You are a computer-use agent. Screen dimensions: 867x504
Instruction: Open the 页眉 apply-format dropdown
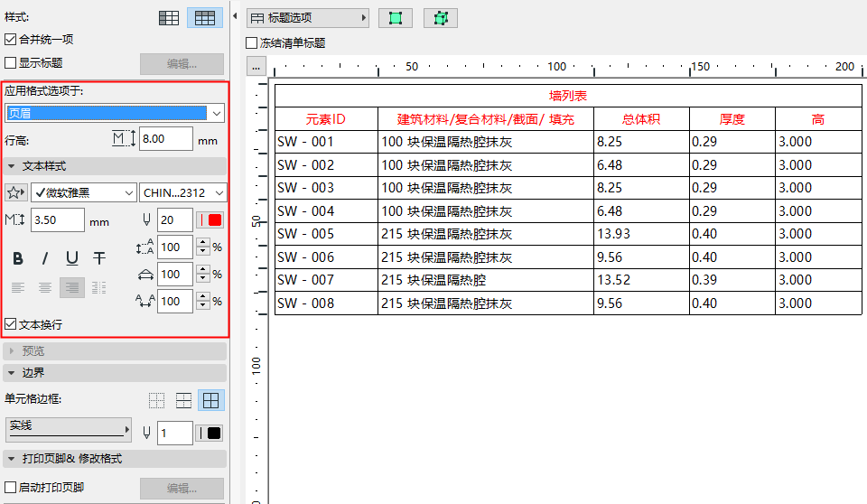[x=115, y=113]
